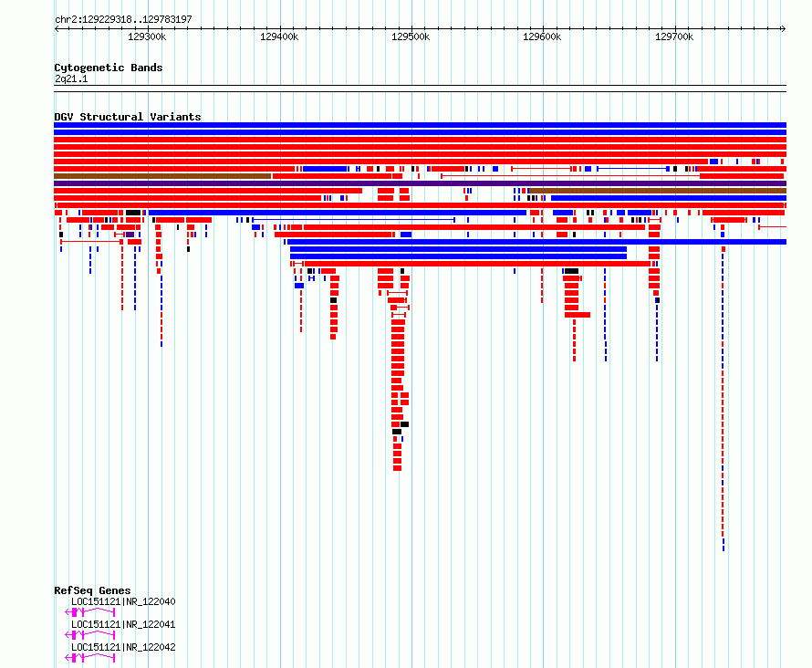
Task: Click the chr2:129229318..129783197 coordinate label
Action: tap(123, 20)
